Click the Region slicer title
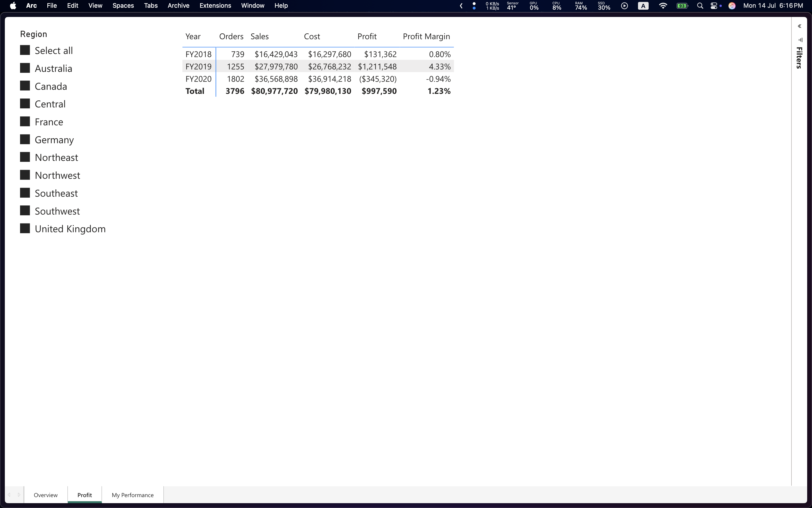This screenshot has height=508, width=812. 34,34
